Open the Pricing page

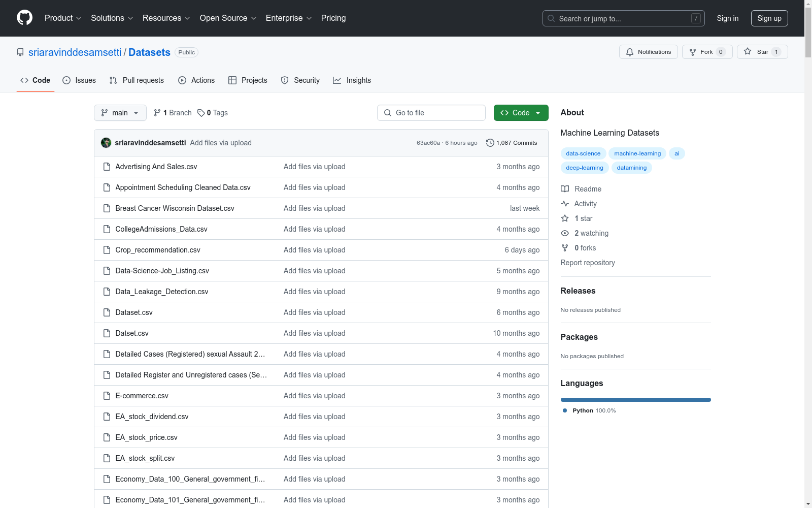click(333, 18)
